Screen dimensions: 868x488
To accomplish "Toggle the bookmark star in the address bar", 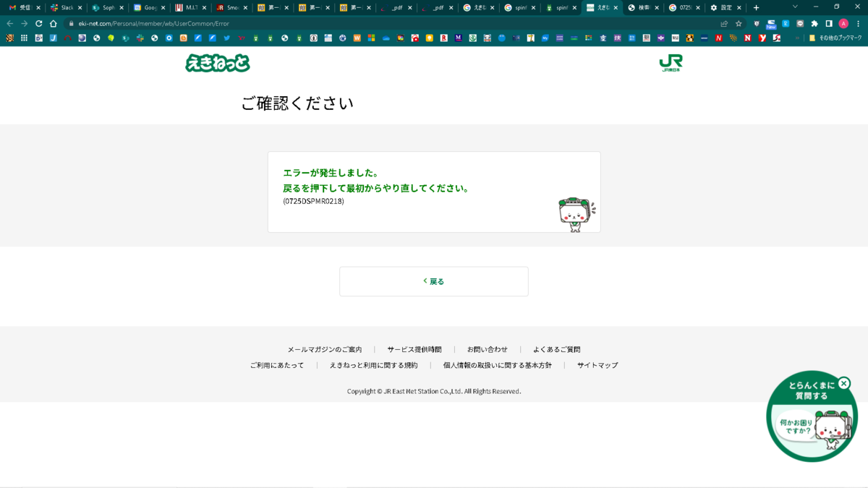I will pyautogui.click(x=739, y=23).
